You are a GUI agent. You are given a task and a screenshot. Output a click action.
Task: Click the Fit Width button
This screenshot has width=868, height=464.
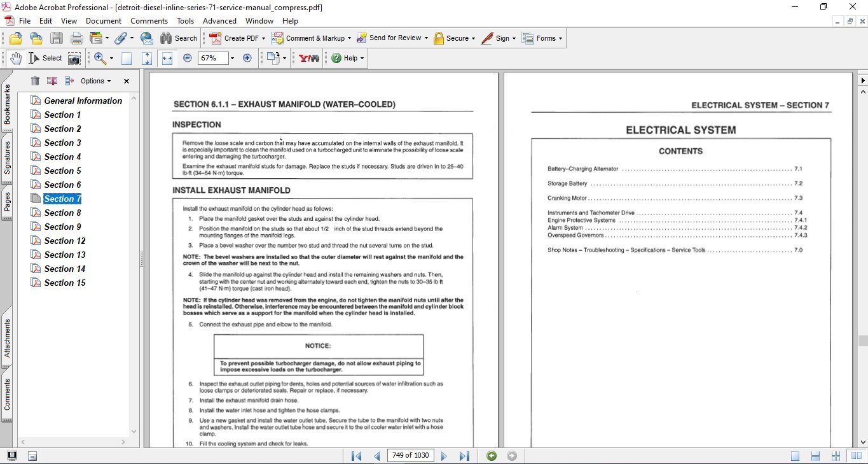(x=167, y=58)
